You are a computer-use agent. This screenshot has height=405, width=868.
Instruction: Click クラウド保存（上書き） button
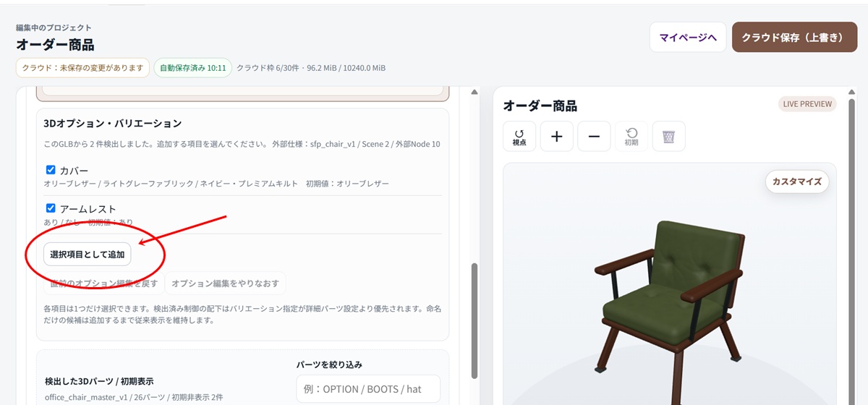794,37
